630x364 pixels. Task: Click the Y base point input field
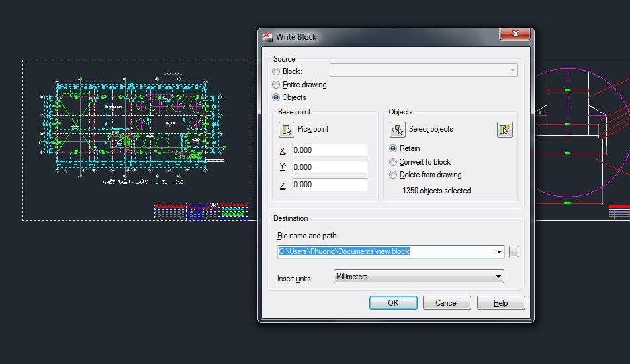[x=329, y=167]
